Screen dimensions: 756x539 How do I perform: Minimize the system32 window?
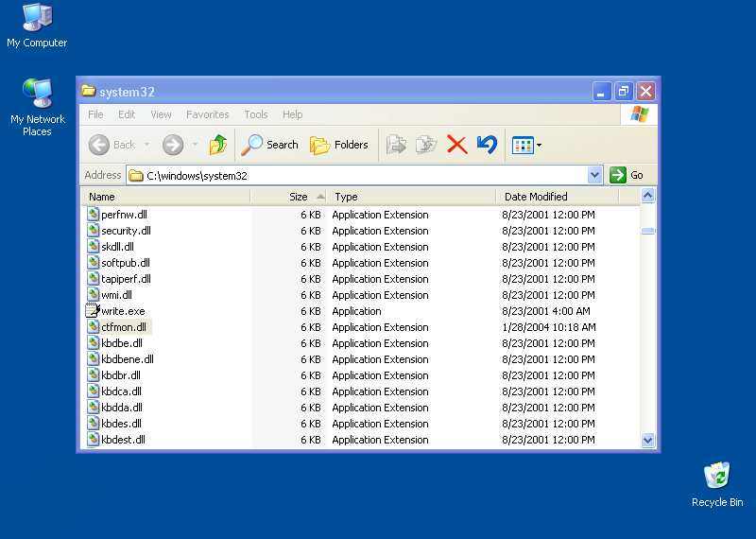(x=602, y=91)
